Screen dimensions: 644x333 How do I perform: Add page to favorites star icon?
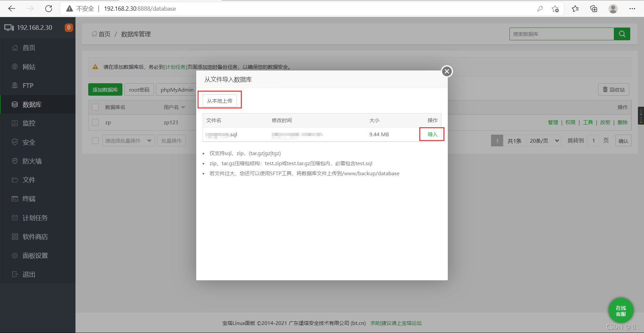point(555,9)
